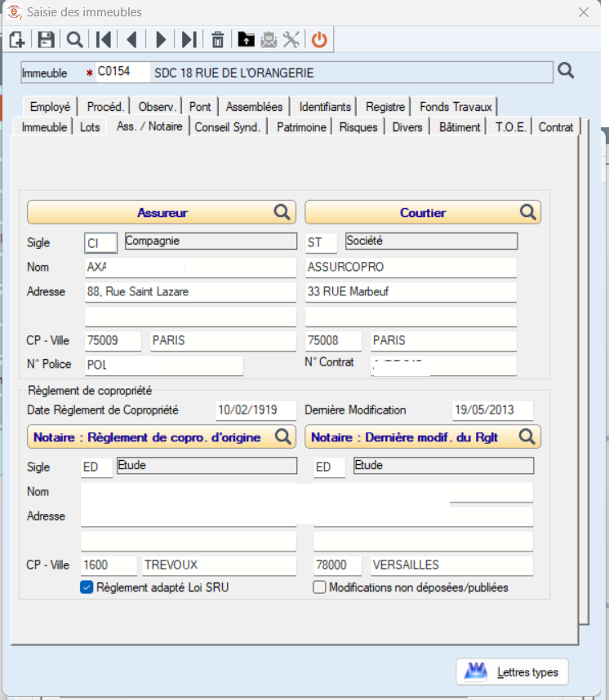Image resolution: width=609 pixels, height=700 pixels.
Task: Check Modifications non déposées/publiées box
Action: [x=319, y=587]
